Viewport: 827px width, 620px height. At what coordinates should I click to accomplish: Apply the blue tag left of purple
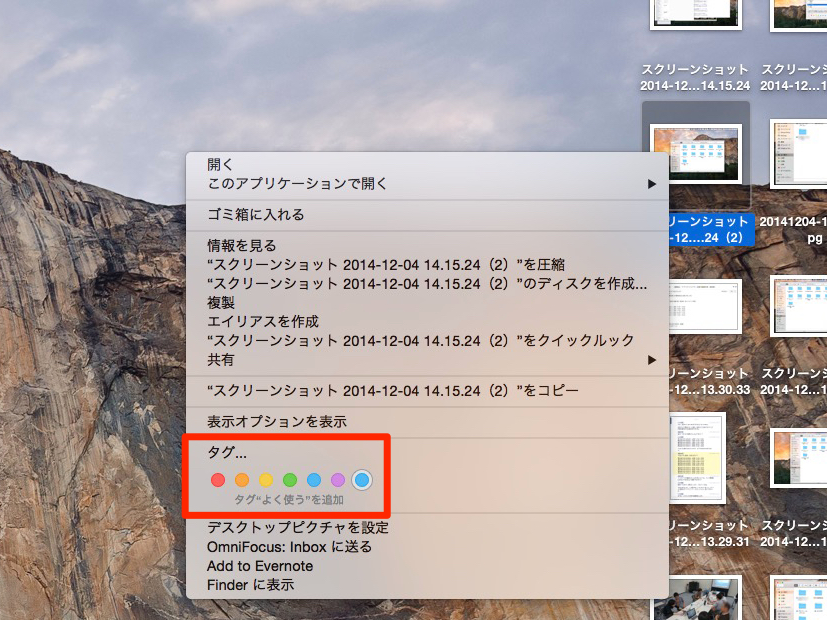pyautogui.click(x=314, y=480)
